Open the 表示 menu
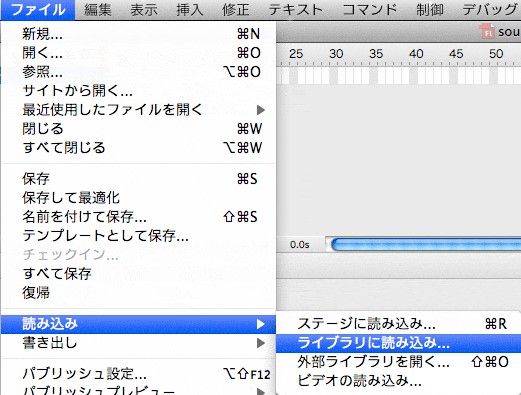The width and height of the screenshot is (521, 395). (144, 10)
